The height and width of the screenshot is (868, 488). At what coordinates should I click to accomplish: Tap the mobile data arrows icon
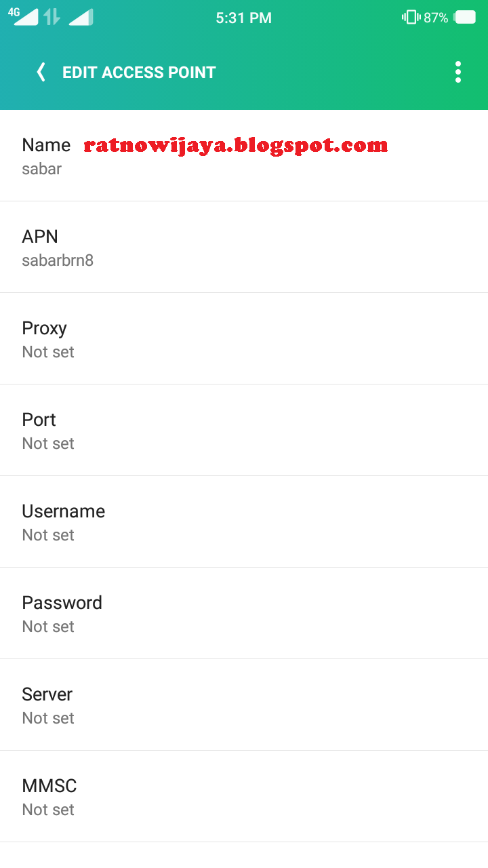pos(52,18)
